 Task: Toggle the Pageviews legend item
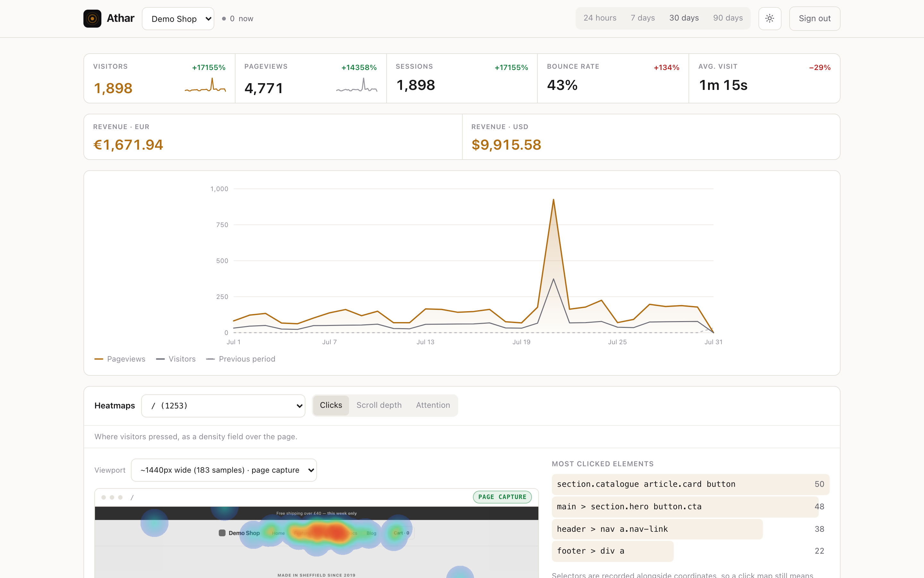coord(120,359)
